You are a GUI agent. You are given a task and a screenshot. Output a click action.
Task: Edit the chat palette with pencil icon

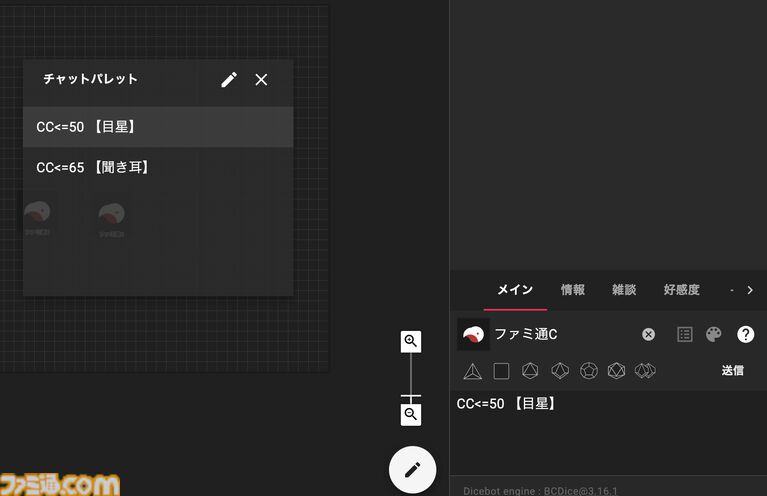tap(229, 80)
